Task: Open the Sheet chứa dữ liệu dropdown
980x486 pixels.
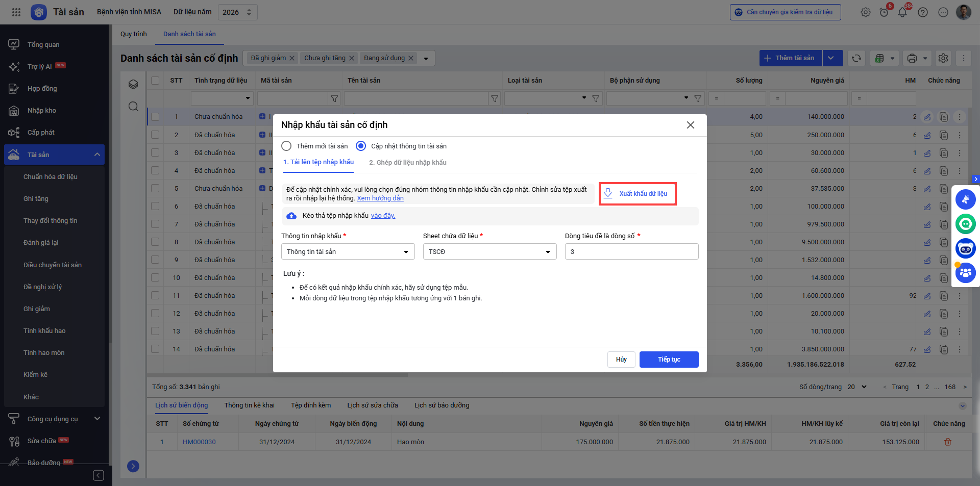Action: click(489, 251)
